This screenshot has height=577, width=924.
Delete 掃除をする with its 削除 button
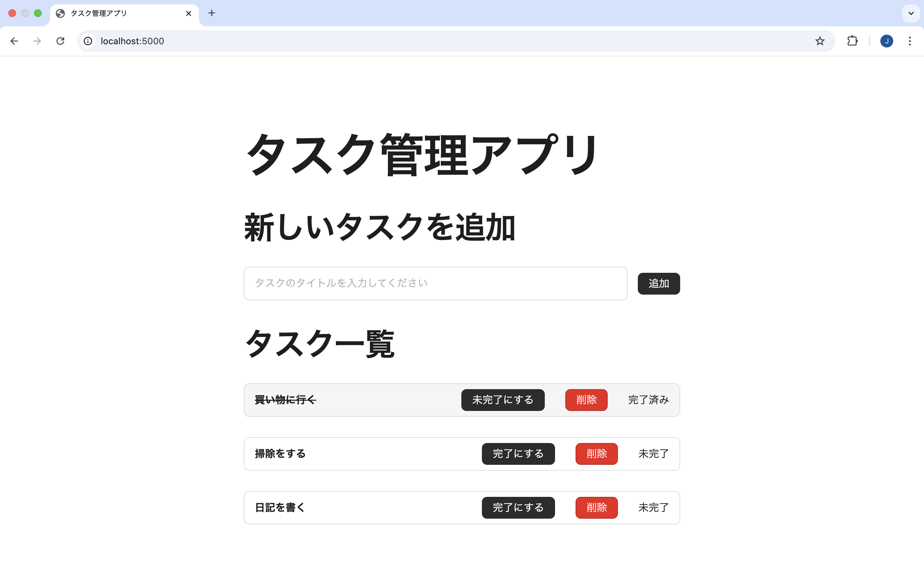(x=596, y=454)
